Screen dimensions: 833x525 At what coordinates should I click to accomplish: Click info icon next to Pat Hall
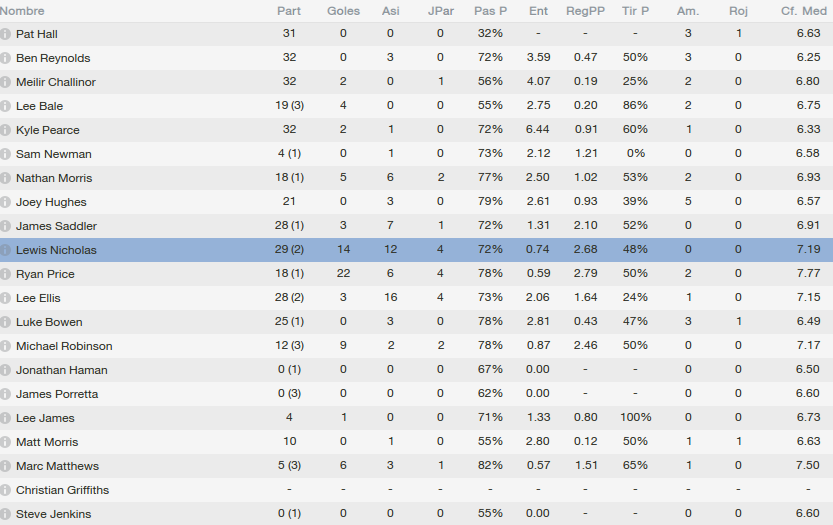(6, 34)
